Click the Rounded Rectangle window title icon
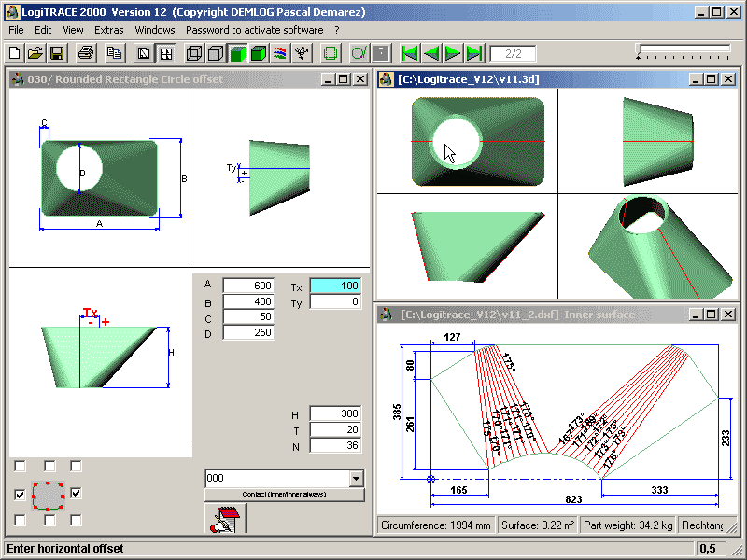The height and width of the screenshot is (560, 747). [x=18, y=79]
